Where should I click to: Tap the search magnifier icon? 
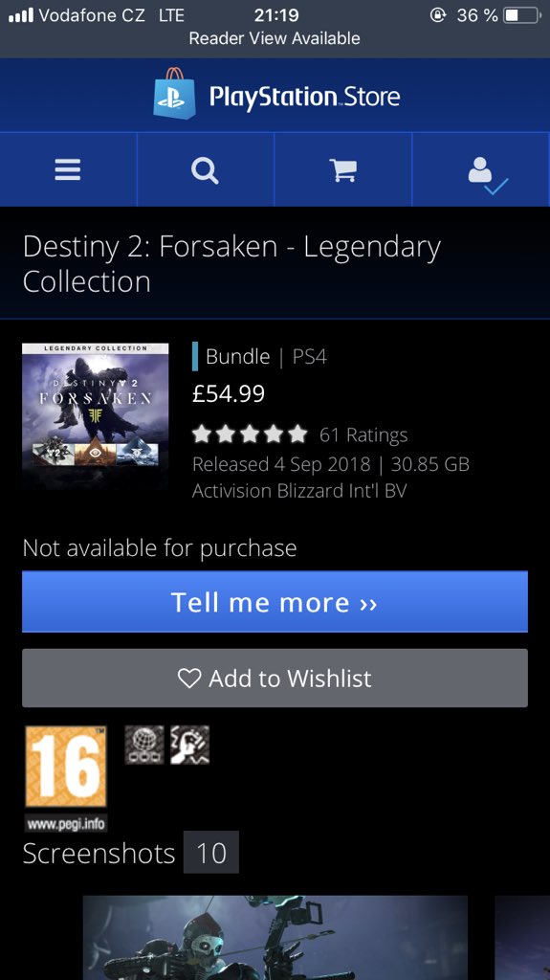pos(205,169)
